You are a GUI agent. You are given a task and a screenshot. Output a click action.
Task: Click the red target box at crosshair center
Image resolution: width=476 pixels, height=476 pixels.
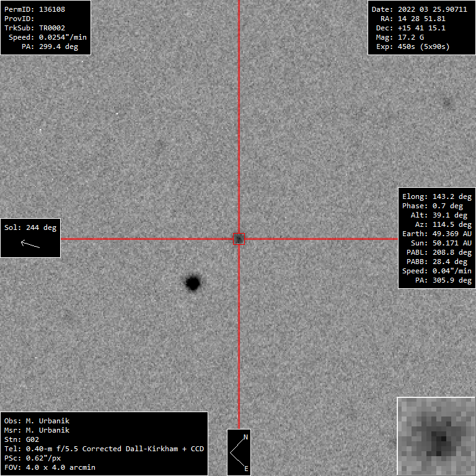click(x=239, y=239)
